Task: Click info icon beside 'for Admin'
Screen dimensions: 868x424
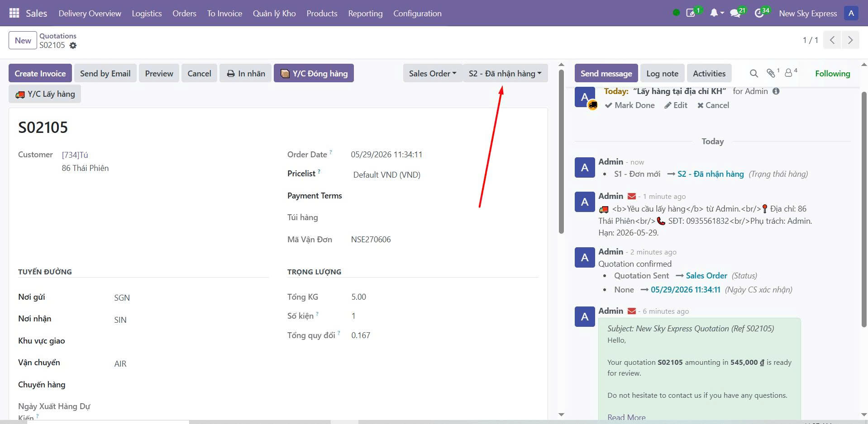Action: [776, 91]
